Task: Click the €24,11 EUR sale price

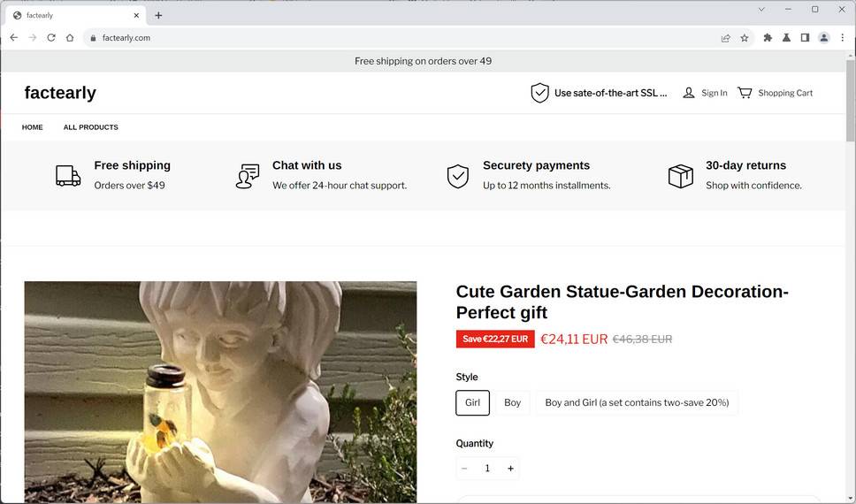Action: click(x=574, y=339)
